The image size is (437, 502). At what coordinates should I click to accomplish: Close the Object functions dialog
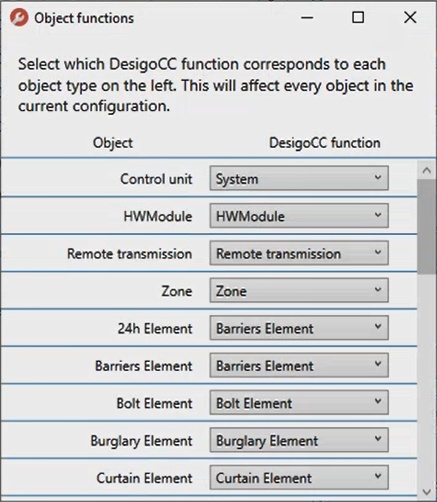410,18
